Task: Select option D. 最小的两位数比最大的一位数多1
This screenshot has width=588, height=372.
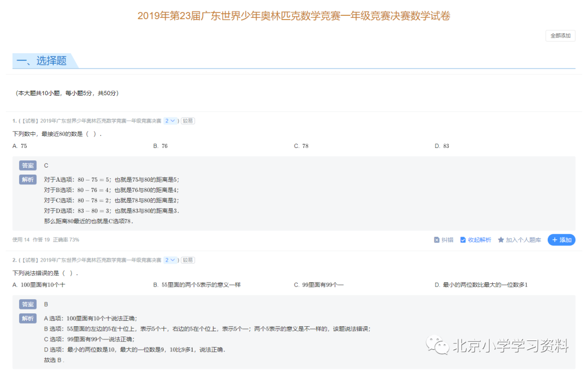Action: point(481,285)
